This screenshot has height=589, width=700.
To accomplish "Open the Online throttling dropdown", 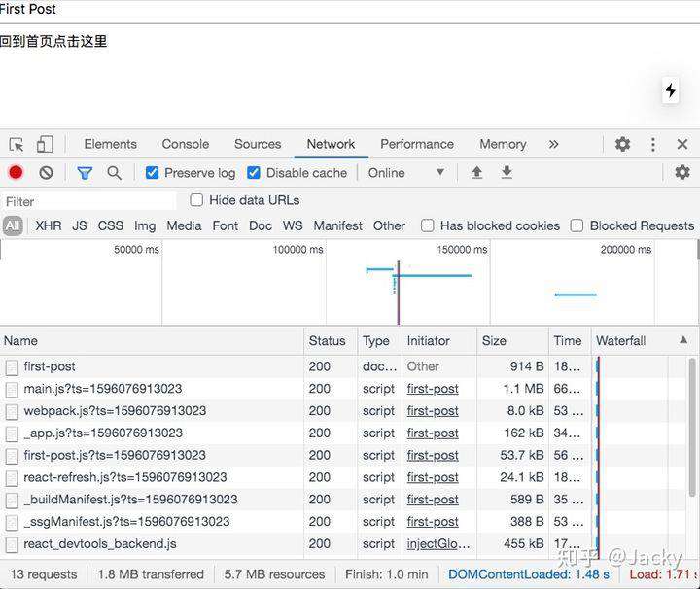I will click(x=406, y=173).
